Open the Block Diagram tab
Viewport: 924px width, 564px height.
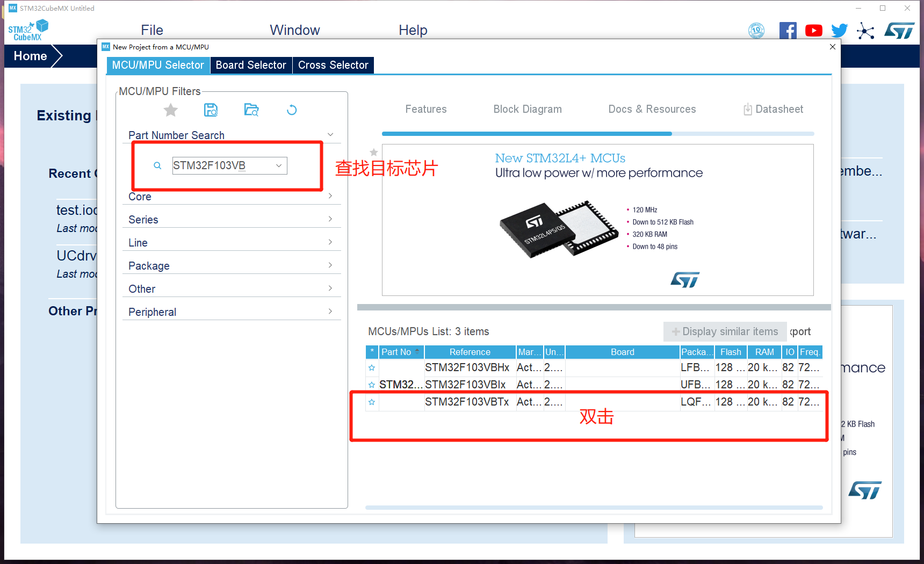click(528, 109)
